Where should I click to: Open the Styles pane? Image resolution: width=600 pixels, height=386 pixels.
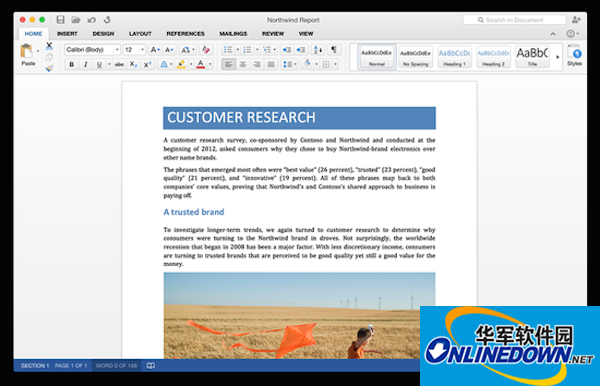click(x=574, y=56)
